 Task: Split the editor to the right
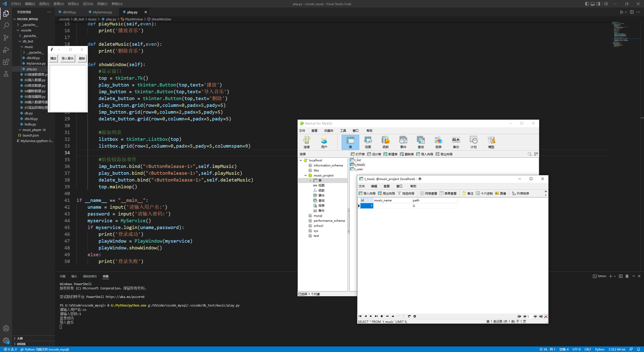(x=632, y=12)
